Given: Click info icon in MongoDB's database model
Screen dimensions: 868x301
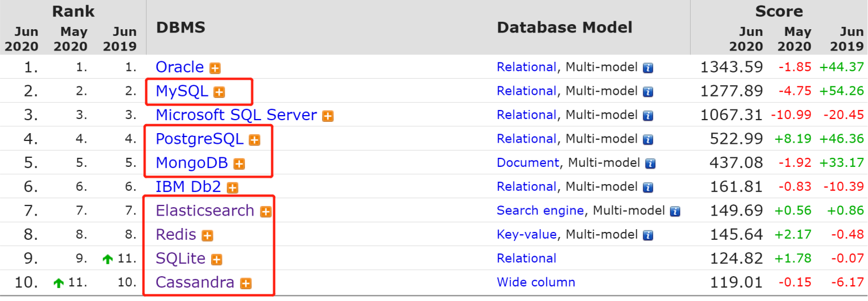Looking at the screenshot, I should coord(650,163).
